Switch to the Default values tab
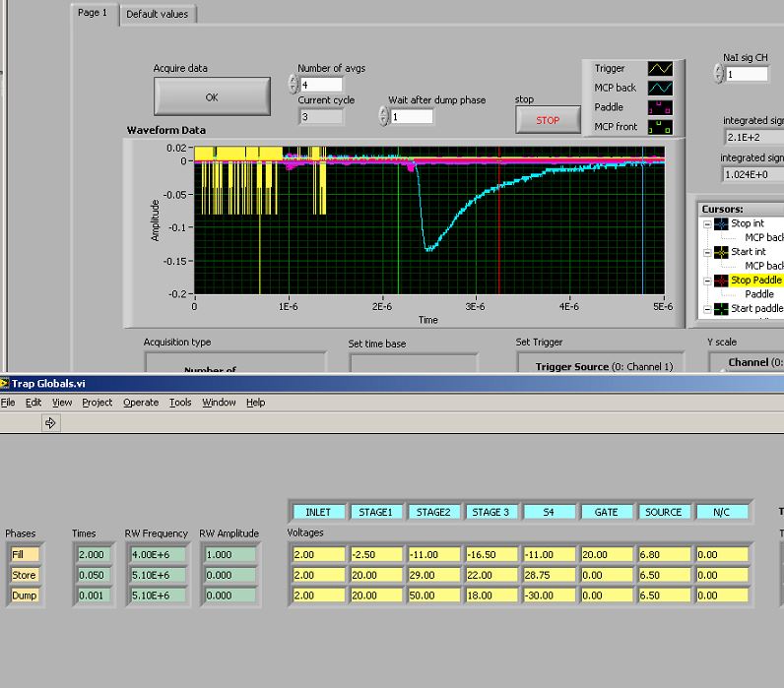The height and width of the screenshot is (688, 784). pyautogui.click(x=160, y=14)
